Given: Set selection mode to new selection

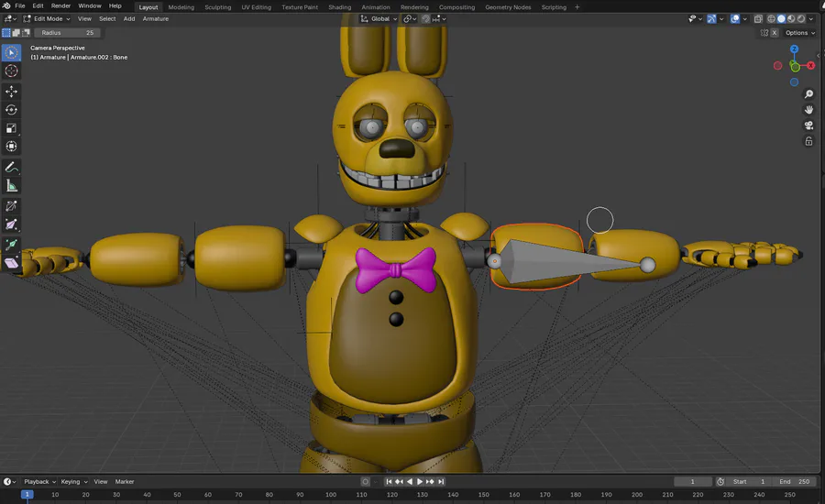Looking at the screenshot, I should 6,33.
